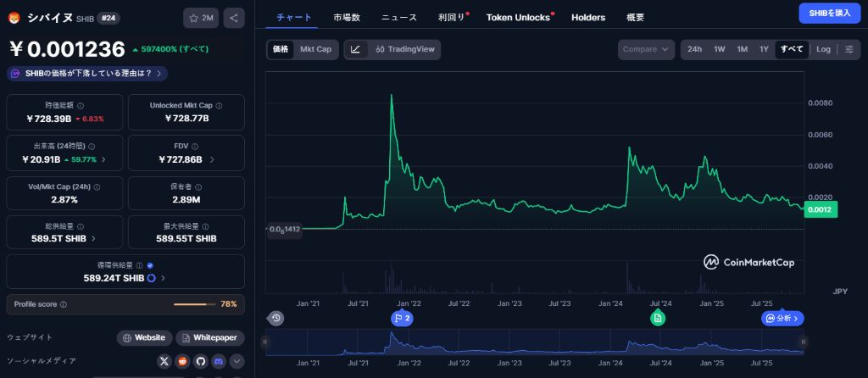Set chart range to 1Y

pos(764,49)
